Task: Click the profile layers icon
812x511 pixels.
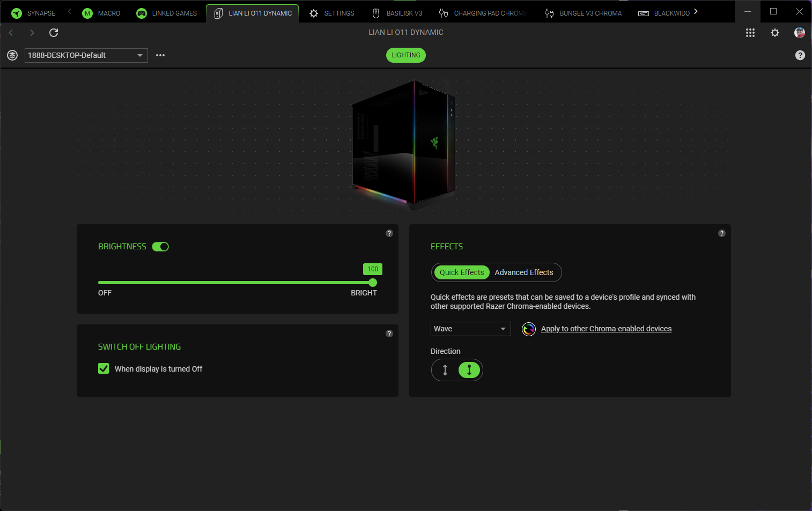Action: (12, 55)
